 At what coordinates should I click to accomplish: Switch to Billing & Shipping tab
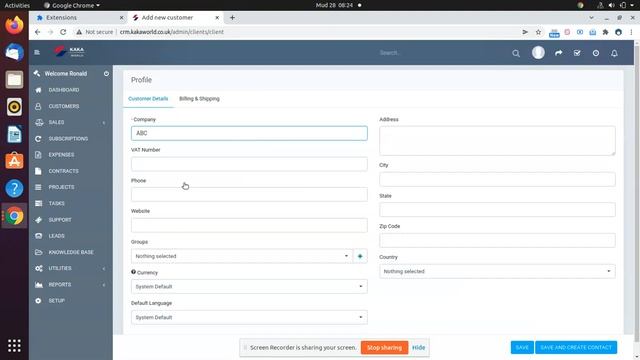pos(199,99)
